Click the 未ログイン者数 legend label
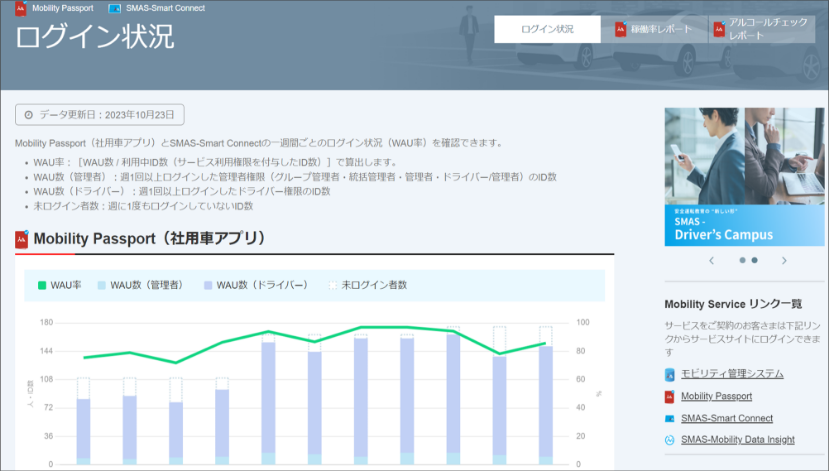 pos(374,285)
